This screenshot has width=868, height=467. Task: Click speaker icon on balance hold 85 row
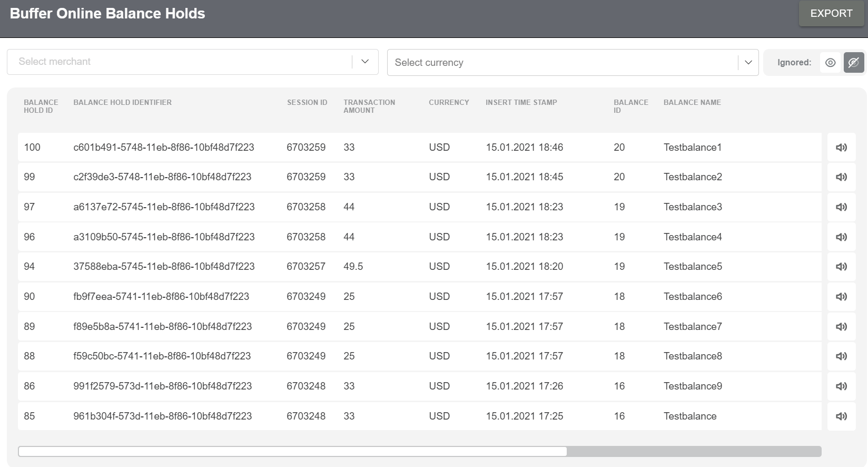(841, 416)
